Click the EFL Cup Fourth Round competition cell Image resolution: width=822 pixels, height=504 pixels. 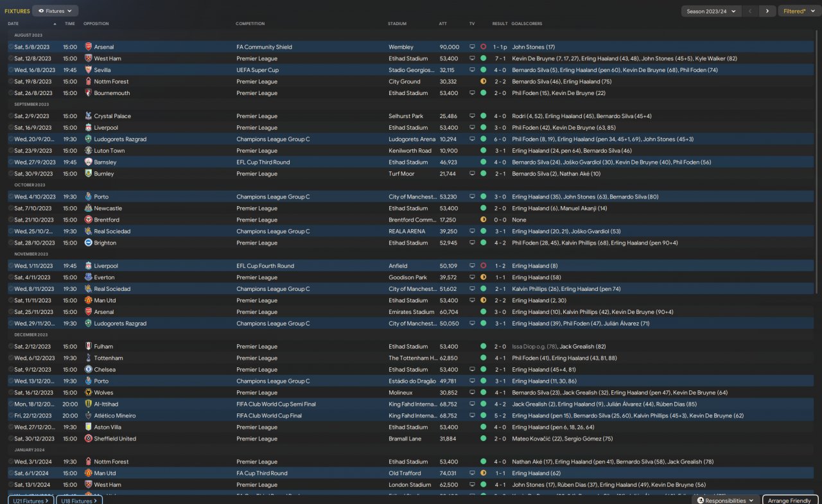(265, 266)
